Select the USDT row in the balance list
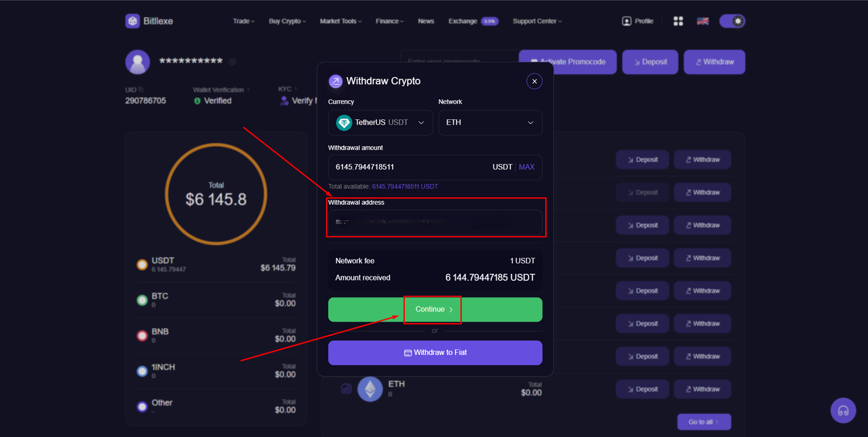 point(216,264)
